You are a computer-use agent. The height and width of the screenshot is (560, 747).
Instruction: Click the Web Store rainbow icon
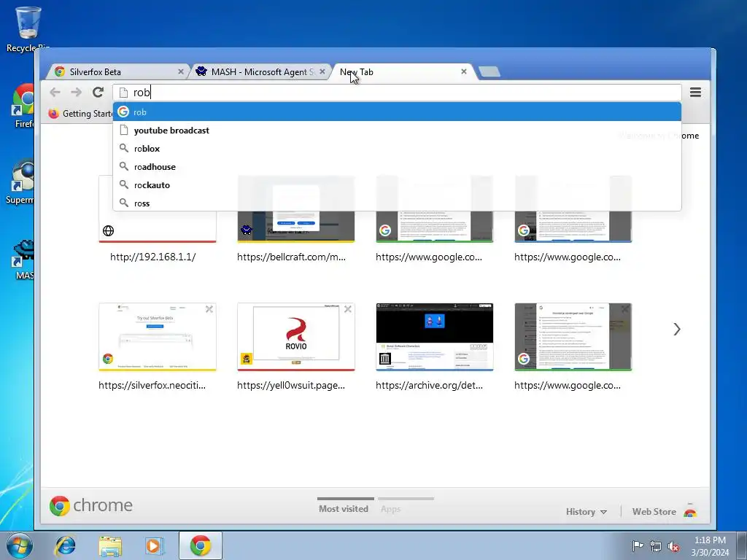pyautogui.click(x=690, y=511)
